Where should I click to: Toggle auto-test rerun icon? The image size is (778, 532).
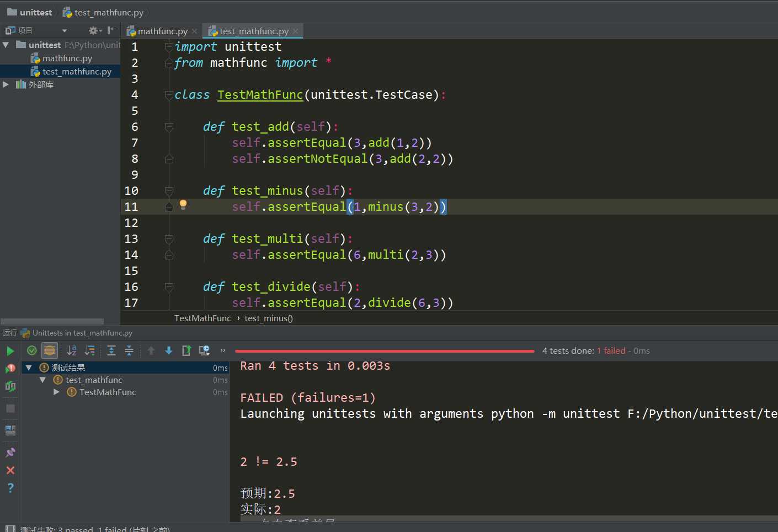tap(10, 386)
